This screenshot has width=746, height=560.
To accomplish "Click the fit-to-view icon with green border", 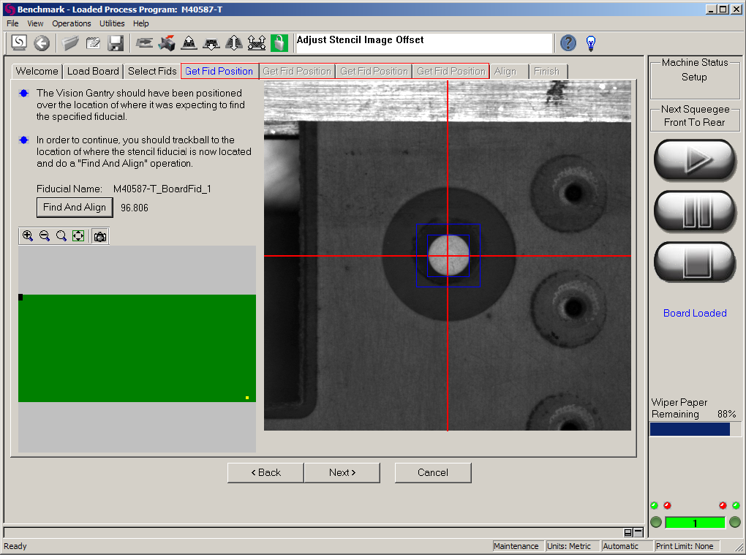I will (x=78, y=236).
